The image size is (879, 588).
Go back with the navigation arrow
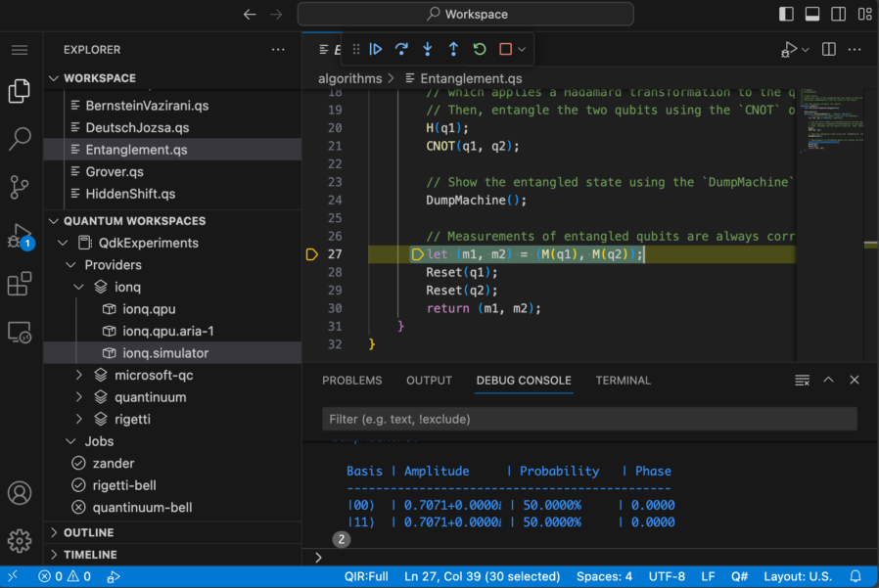pos(250,15)
